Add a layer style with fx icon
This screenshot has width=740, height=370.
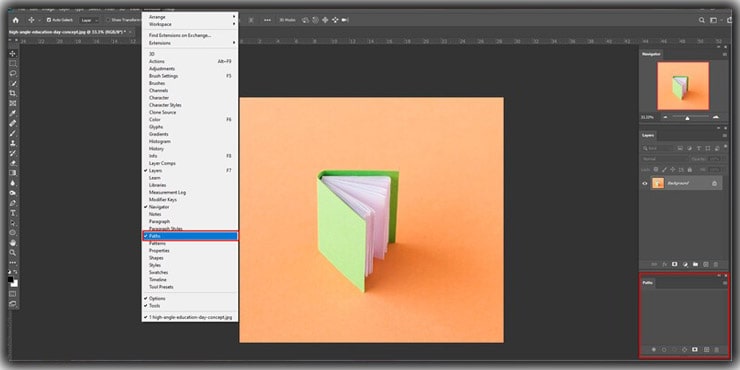664,264
